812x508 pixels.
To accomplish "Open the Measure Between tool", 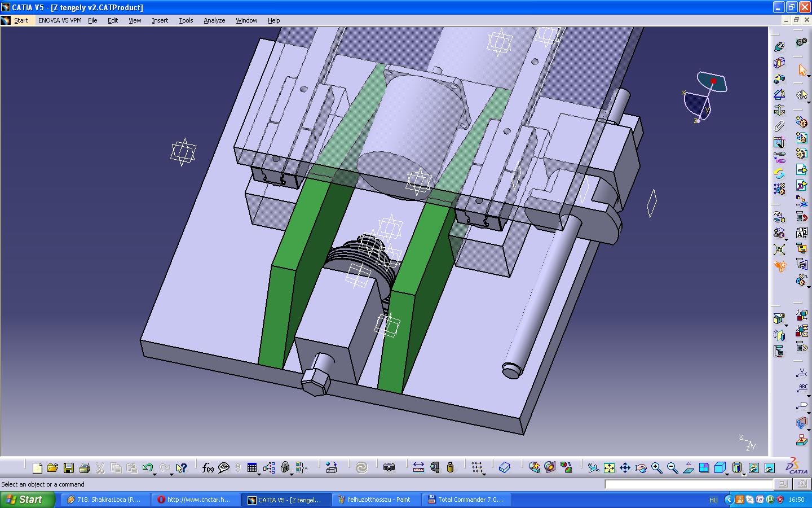I will tap(418, 467).
